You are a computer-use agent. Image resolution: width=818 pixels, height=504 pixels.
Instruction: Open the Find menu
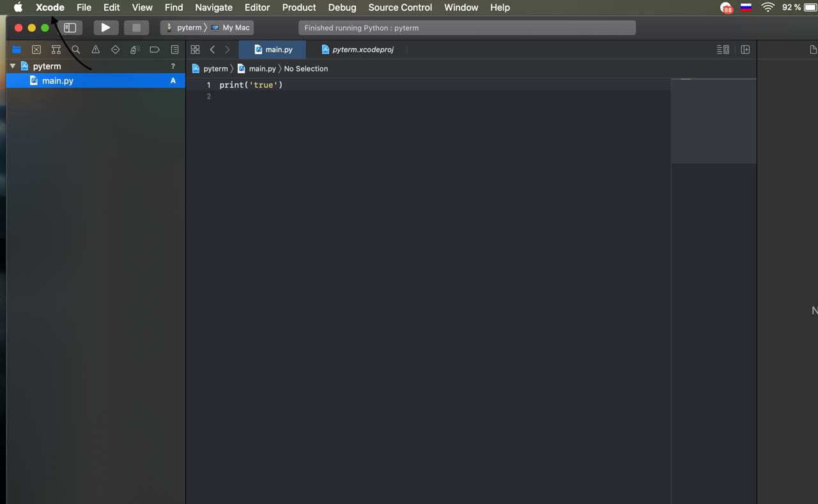[x=174, y=7]
